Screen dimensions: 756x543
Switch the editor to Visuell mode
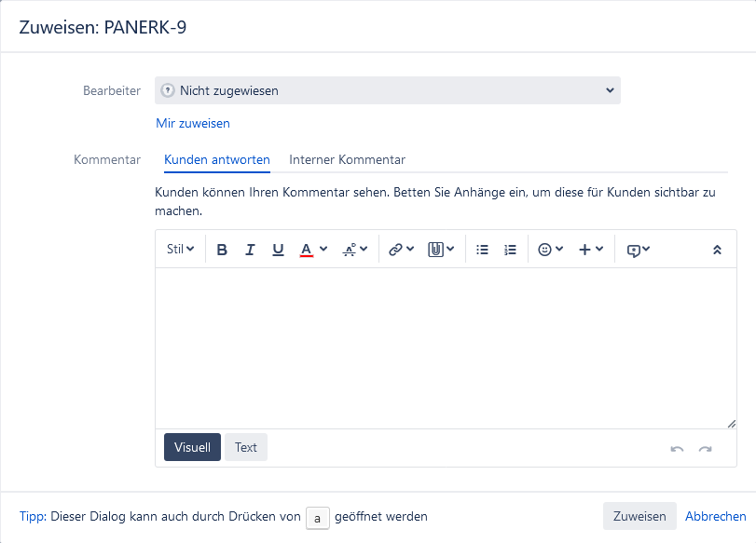point(192,447)
